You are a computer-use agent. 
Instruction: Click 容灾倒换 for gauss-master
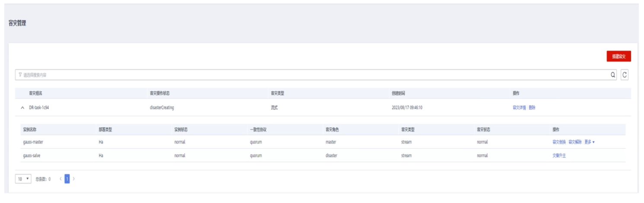point(559,142)
